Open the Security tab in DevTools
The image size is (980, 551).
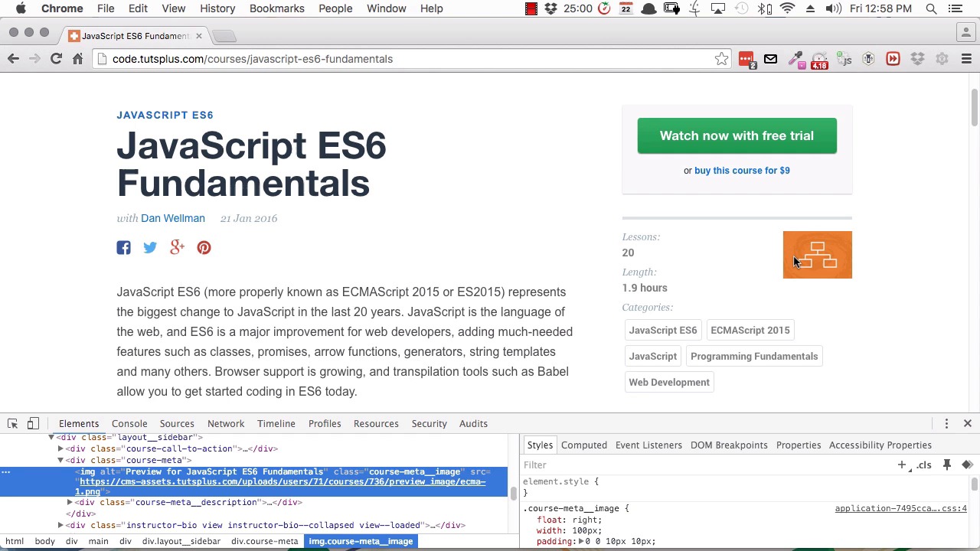(x=429, y=423)
